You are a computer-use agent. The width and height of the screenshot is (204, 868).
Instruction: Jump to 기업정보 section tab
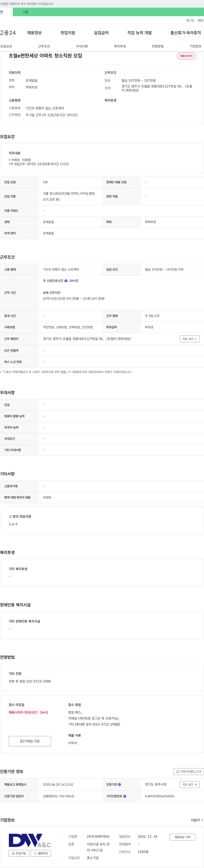point(195,46)
